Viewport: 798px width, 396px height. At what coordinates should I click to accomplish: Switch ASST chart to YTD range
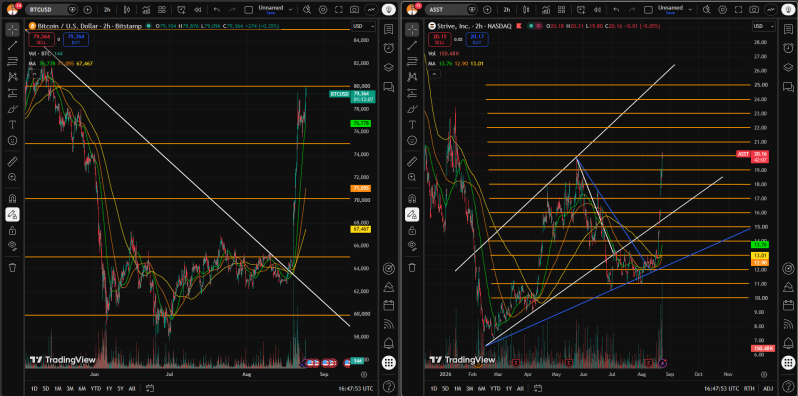pos(495,388)
